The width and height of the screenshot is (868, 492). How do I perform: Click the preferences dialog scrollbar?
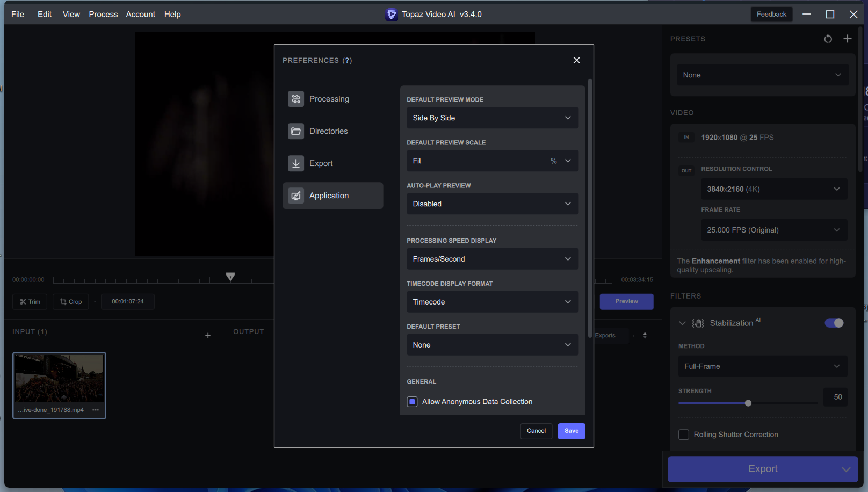(x=590, y=208)
